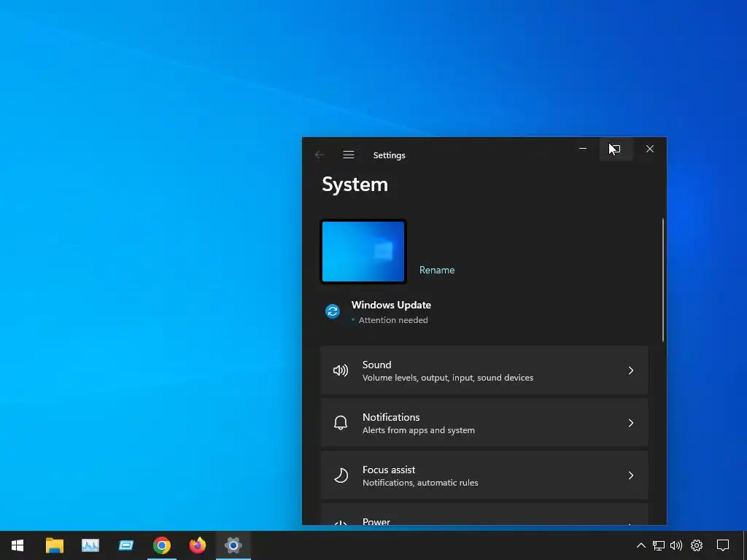This screenshot has width=747, height=560.
Task: Minimize the Settings window
Action: (x=583, y=149)
